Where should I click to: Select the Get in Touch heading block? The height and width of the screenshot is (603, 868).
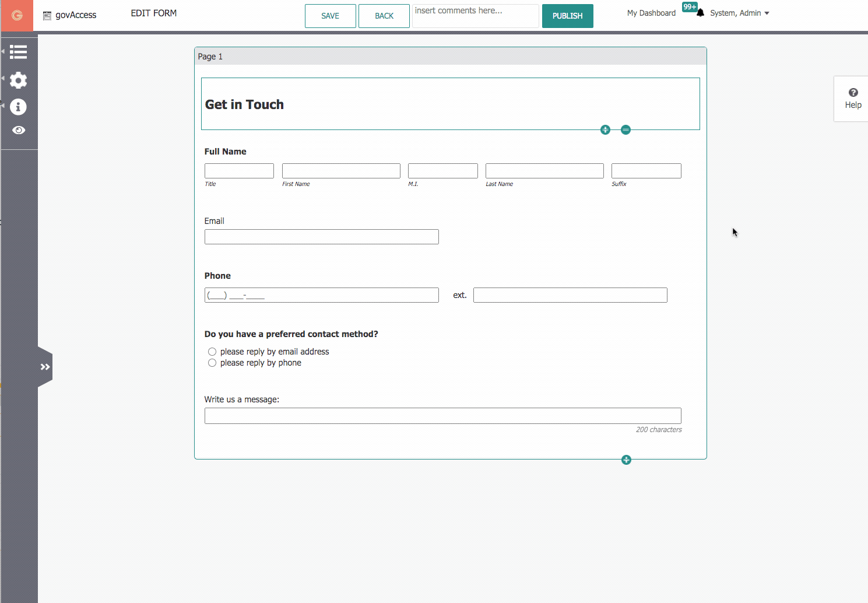point(451,104)
